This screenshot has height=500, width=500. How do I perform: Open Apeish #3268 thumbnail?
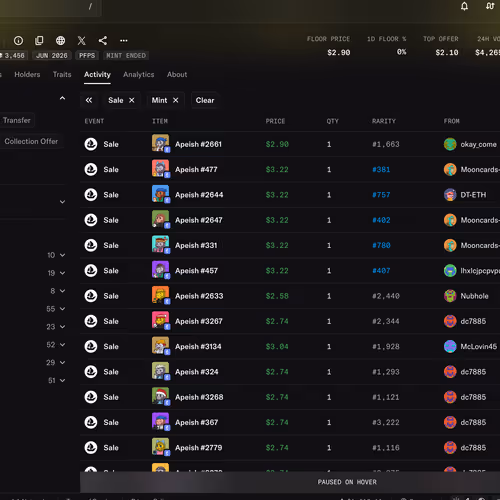[x=160, y=396]
